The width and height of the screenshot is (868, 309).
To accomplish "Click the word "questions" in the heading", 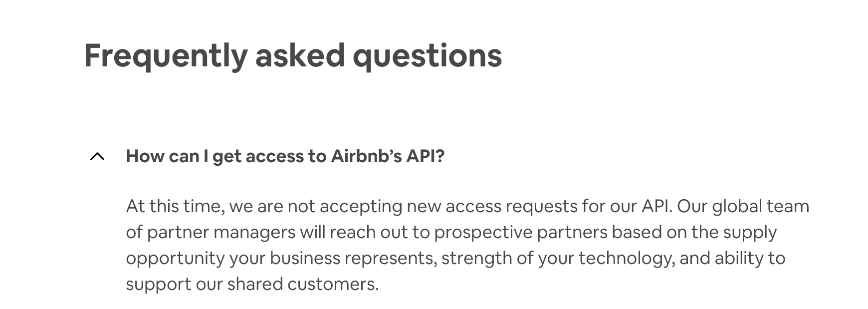I will (427, 55).
